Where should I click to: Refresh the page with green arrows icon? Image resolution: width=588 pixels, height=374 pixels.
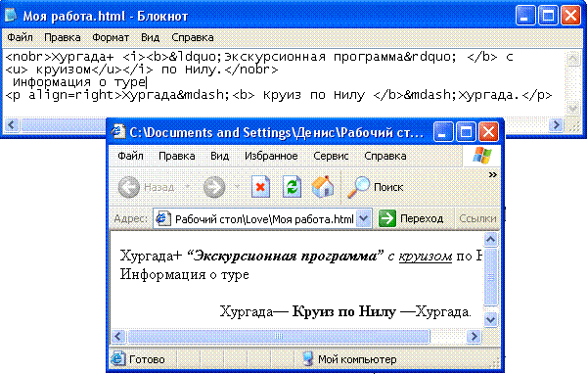pyautogui.click(x=292, y=186)
